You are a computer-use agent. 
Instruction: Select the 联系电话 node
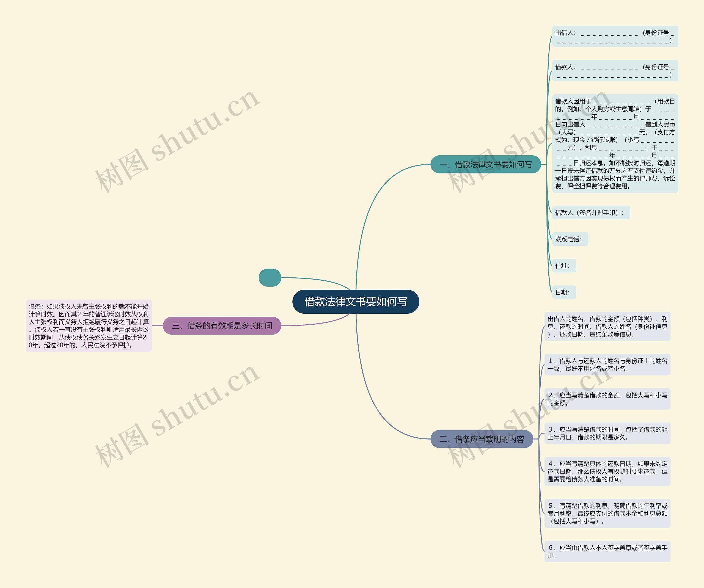coord(570,239)
